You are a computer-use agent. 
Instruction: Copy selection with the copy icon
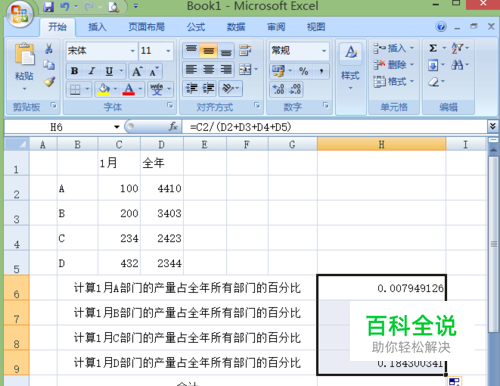(x=49, y=65)
